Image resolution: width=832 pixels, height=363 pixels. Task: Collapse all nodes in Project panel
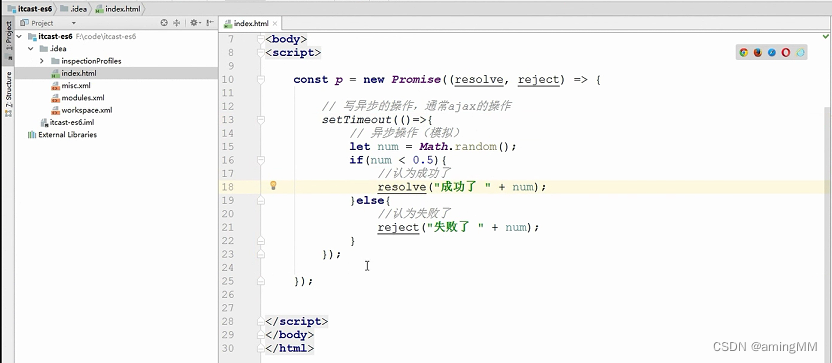[177, 23]
